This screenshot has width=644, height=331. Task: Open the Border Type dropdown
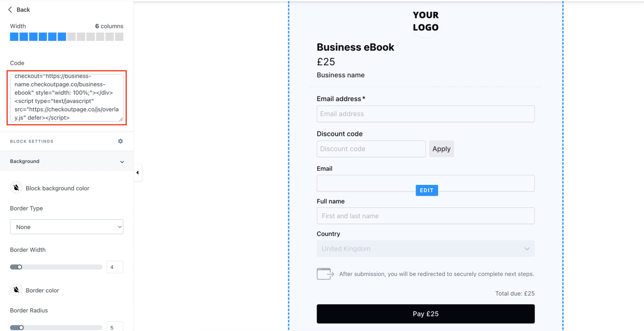[x=67, y=227]
